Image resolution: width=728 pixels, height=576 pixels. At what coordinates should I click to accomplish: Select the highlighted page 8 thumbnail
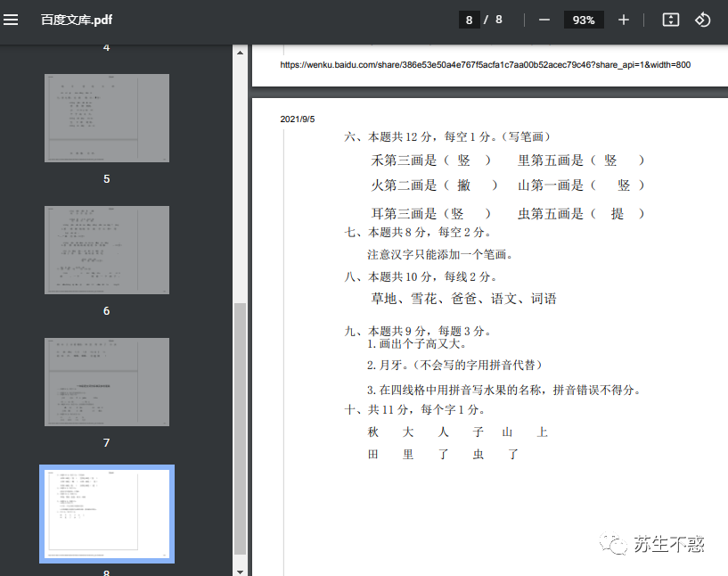[x=107, y=514]
